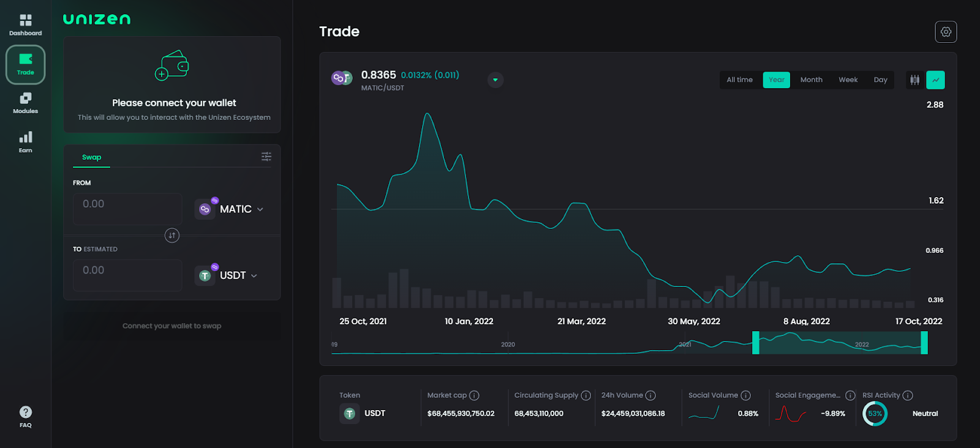Click the Neutral RSI label

click(925, 414)
